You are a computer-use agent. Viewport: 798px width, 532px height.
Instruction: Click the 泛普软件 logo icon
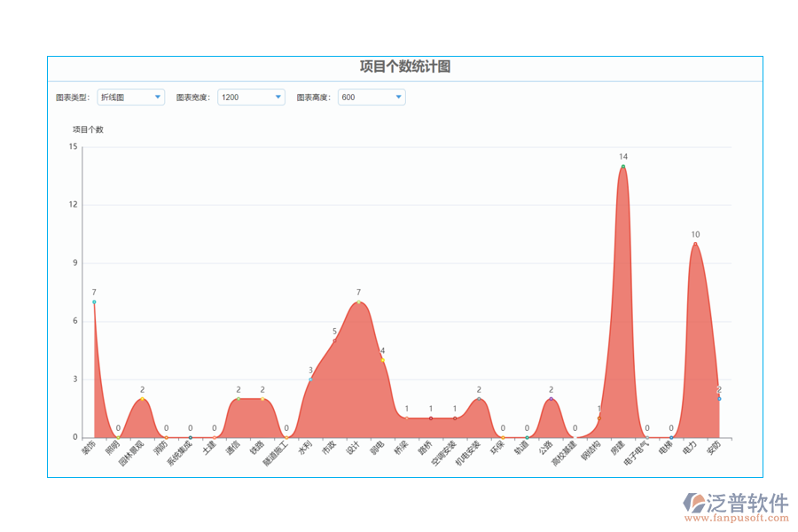[x=693, y=505]
